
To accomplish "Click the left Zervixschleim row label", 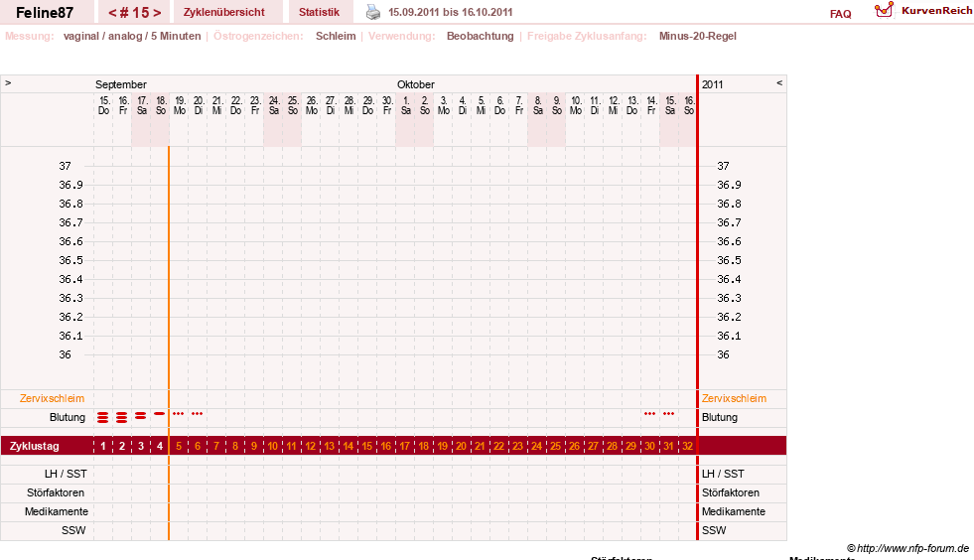I will (53, 398).
